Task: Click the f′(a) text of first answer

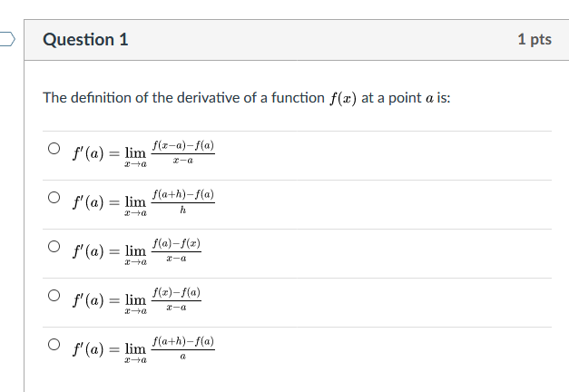Action: coord(88,153)
